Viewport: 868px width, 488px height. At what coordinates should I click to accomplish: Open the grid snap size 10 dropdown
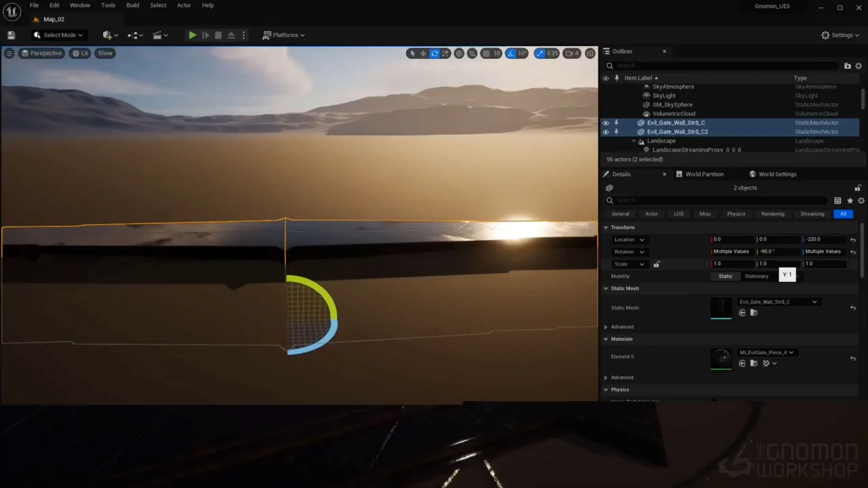pos(497,53)
